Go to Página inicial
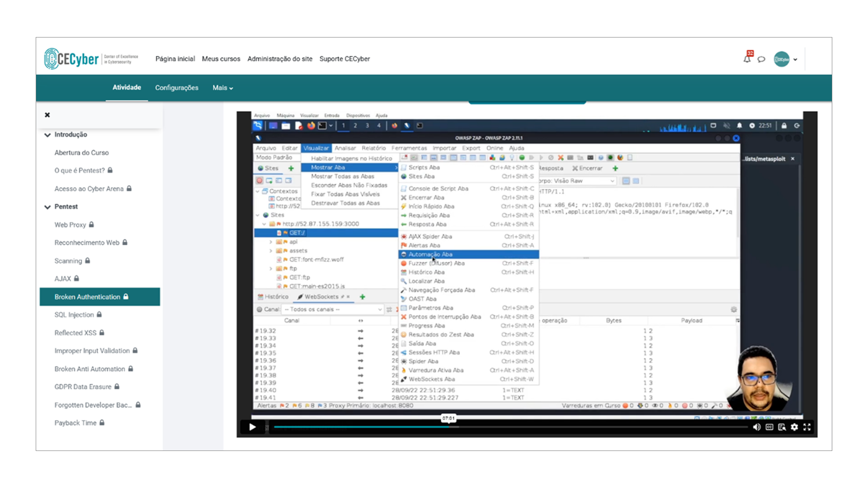The height and width of the screenshot is (488, 868). pyautogui.click(x=175, y=59)
